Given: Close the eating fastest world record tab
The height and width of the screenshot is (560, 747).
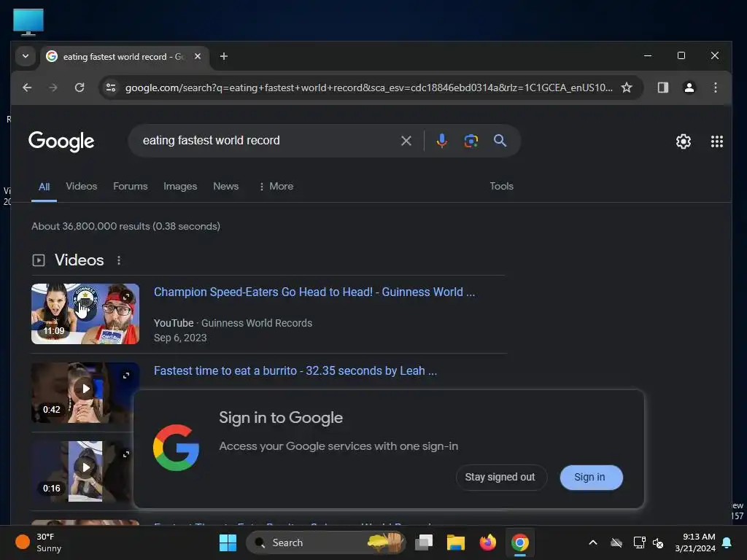Looking at the screenshot, I should [198, 56].
